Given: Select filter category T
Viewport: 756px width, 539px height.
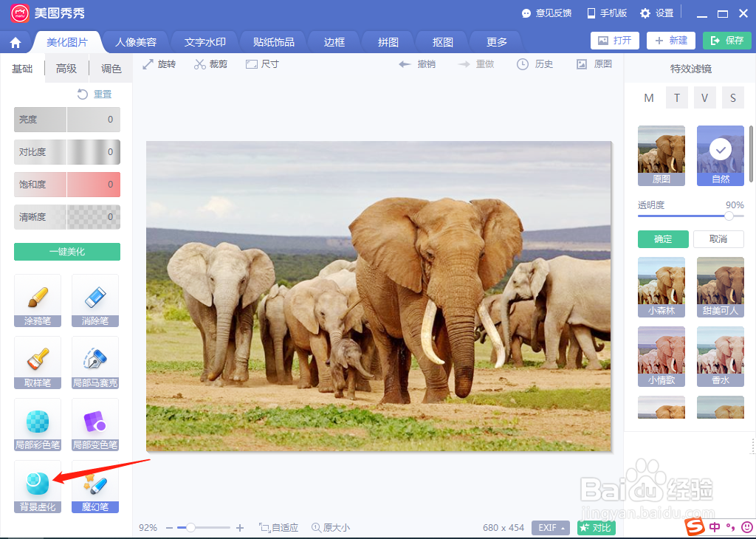Looking at the screenshot, I should point(677,98).
